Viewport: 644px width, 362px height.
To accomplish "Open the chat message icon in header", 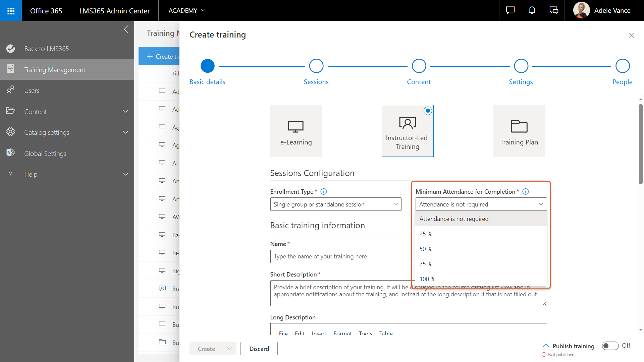I will pos(510,11).
